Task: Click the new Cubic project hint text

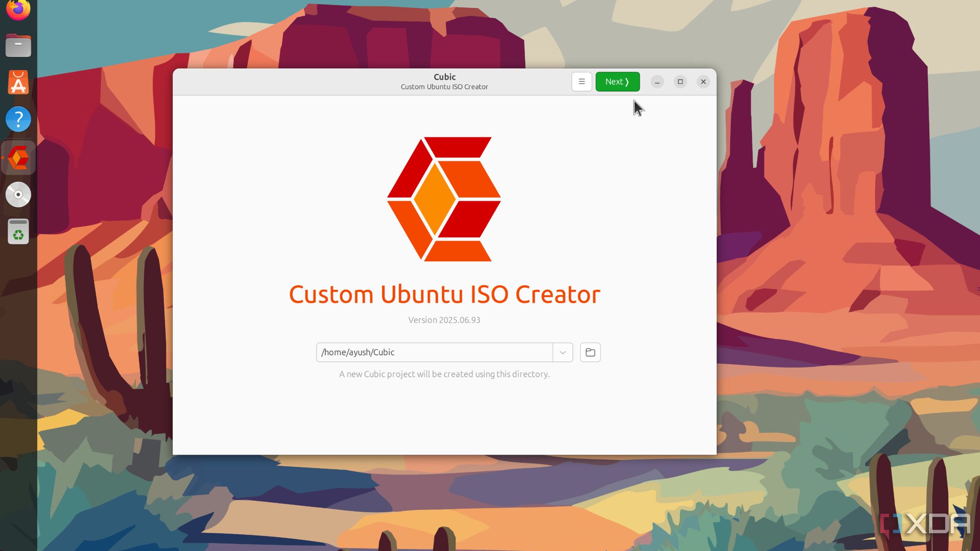Action: point(444,374)
